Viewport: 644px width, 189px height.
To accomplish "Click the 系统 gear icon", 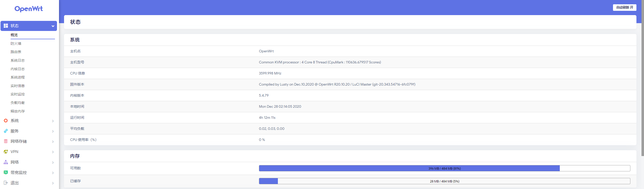I will pos(6,121).
